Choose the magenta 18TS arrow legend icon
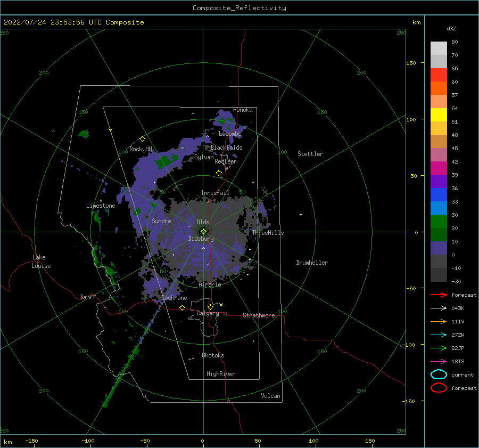The width and height of the screenshot is (479, 448). [x=439, y=362]
